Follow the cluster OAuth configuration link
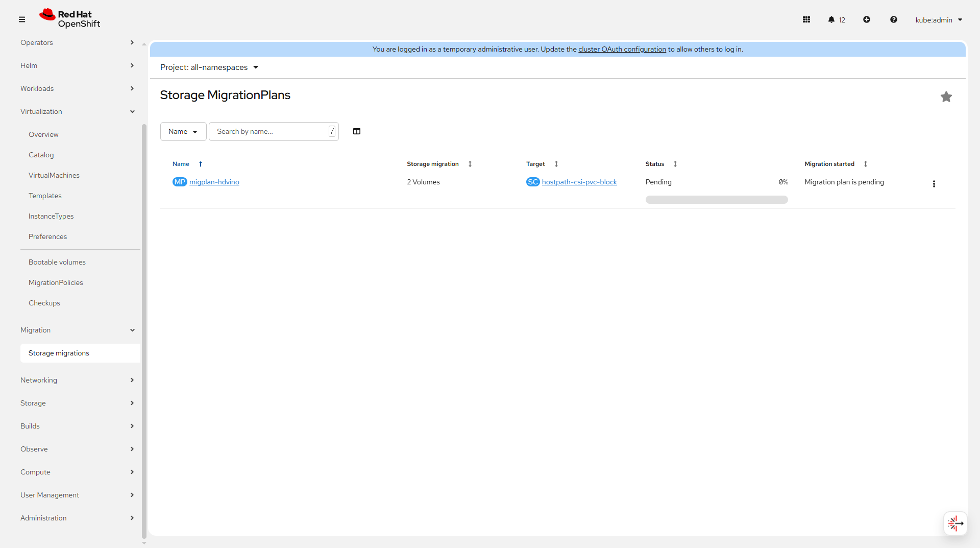Screen dimensions: 980x548 tap(622, 49)
